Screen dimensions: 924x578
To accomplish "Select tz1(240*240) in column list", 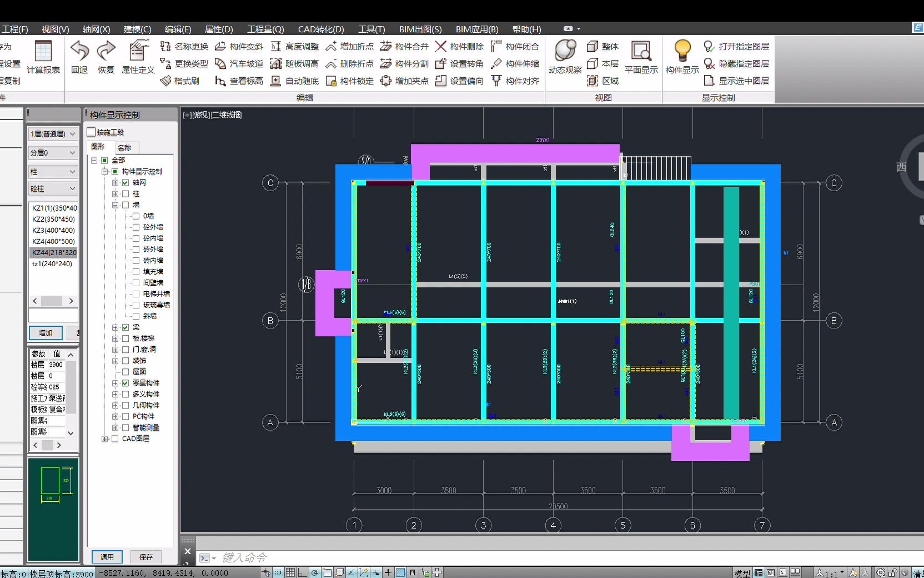I will click(52, 263).
